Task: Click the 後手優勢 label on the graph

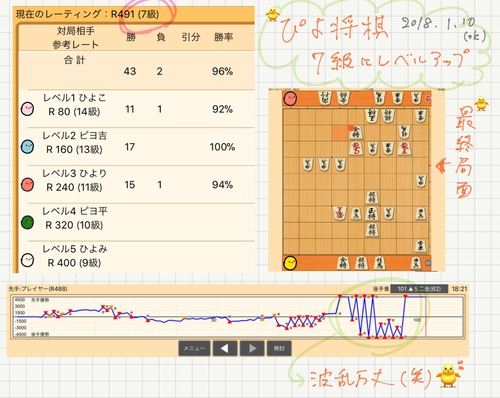Action: (40, 334)
